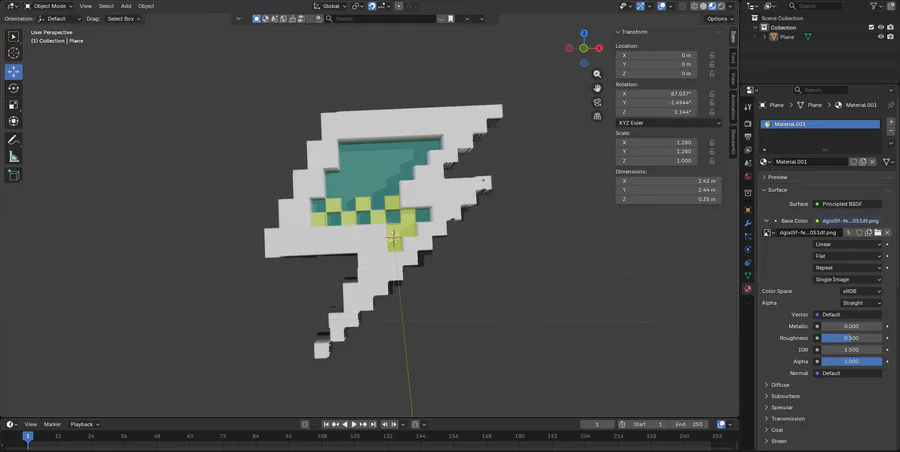Toggle lock on Scale Y

coord(712,152)
